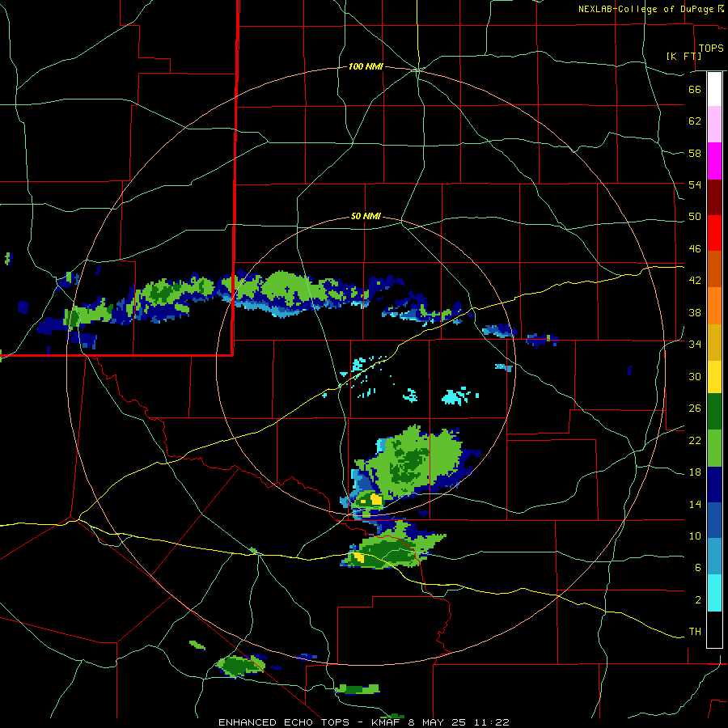Select the 10 legend value
The width and height of the screenshot is (728, 728).
[x=695, y=535]
